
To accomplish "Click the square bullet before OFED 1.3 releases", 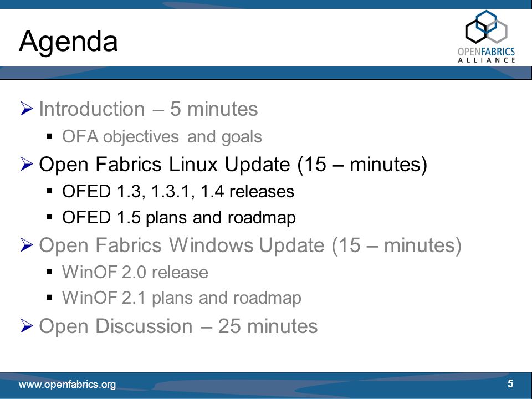I will 49,191.
